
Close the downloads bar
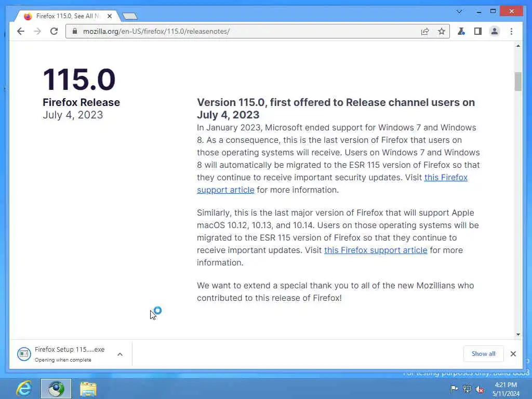pos(513,354)
